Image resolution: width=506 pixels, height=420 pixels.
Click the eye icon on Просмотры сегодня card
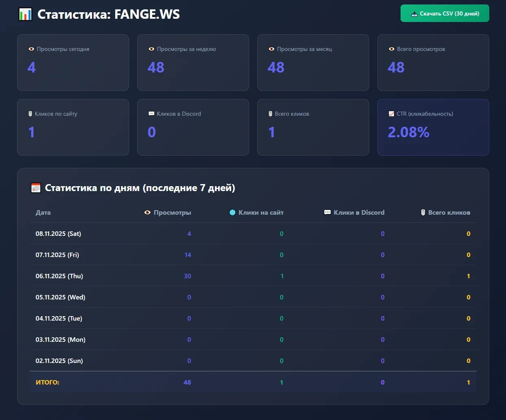[x=31, y=49]
